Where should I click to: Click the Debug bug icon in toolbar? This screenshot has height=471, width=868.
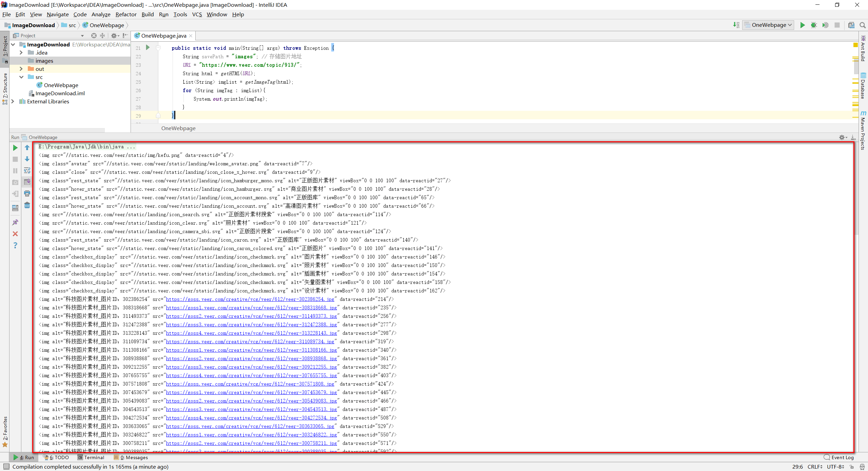814,25
